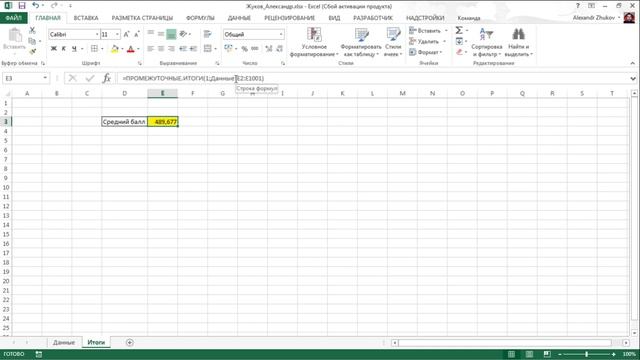Switch to the ВСТАВКА ribbon tab
640x360 pixels.
(x=86, y=18)
